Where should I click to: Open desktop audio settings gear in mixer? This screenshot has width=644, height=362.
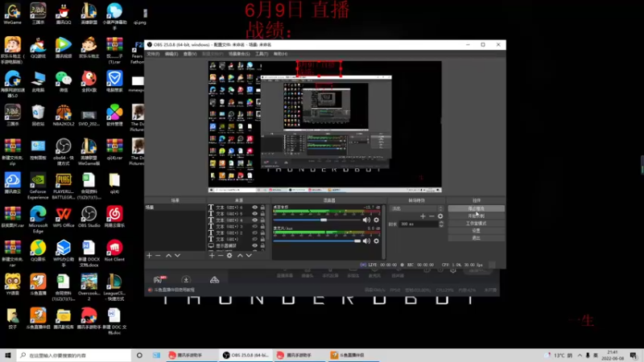click(376, 220)
